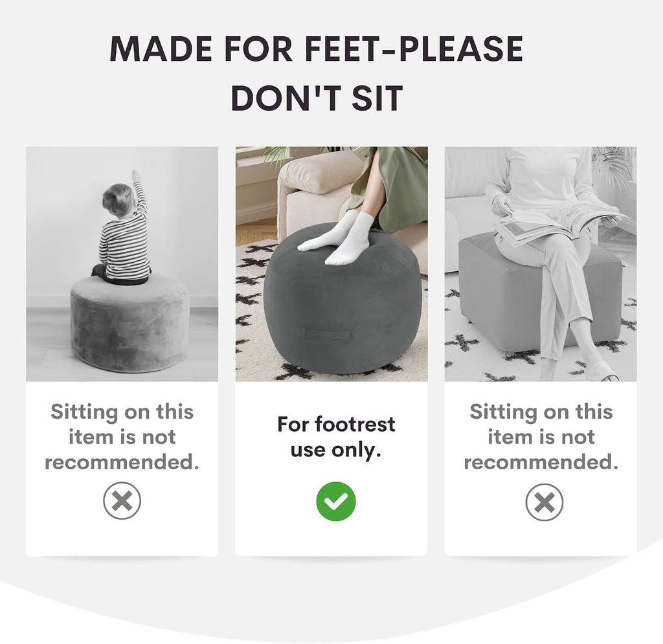The image size is (663, 644).
Task: Select the woman reading magazine photo
Action: point(541,263)
